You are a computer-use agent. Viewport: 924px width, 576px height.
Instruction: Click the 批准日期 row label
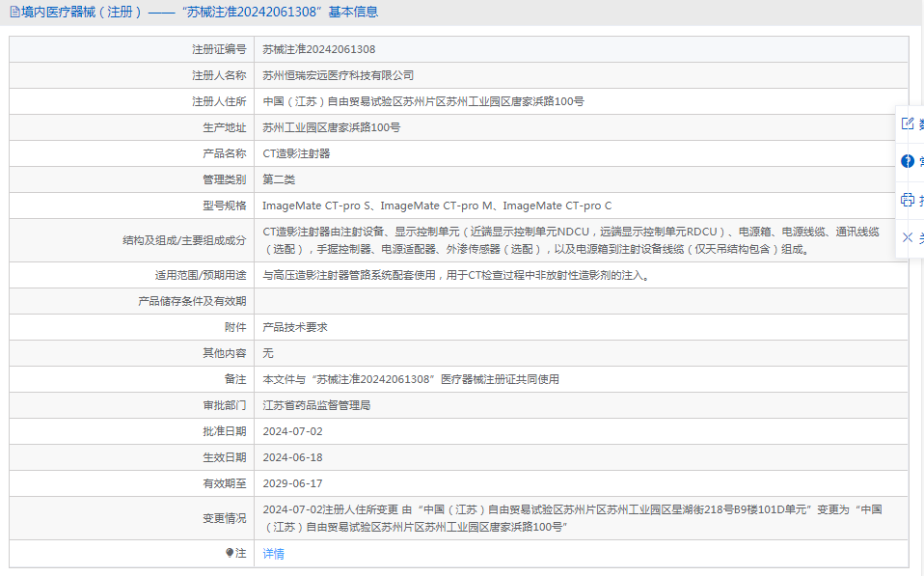tap(225, 431)
